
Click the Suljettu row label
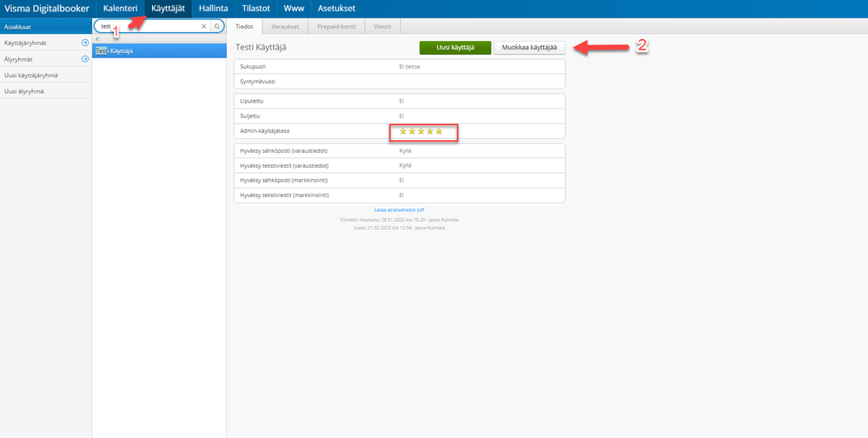pyautogui.click(x=249, y=116)
